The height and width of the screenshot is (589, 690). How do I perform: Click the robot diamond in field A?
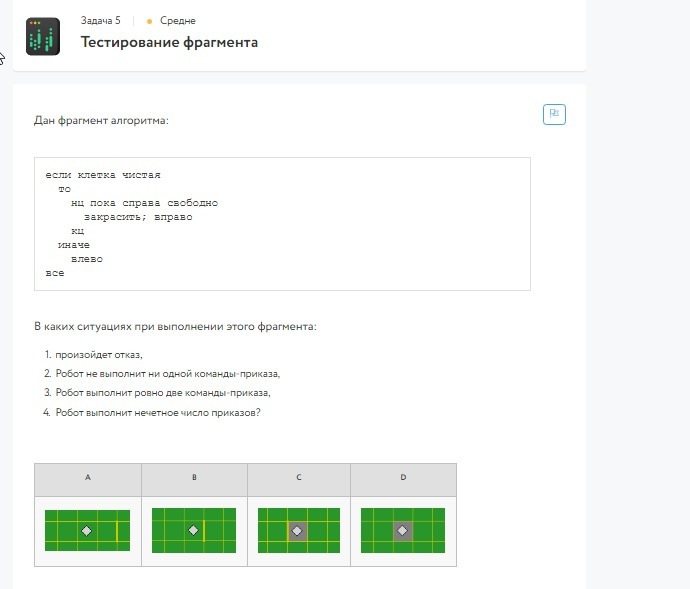[86, 530]
